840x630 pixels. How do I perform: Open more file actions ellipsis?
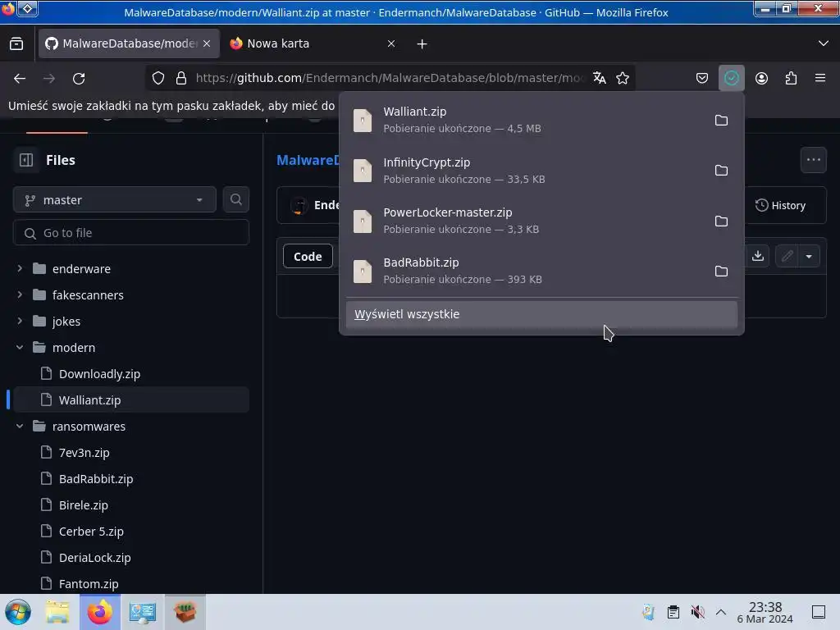point(813,160)
